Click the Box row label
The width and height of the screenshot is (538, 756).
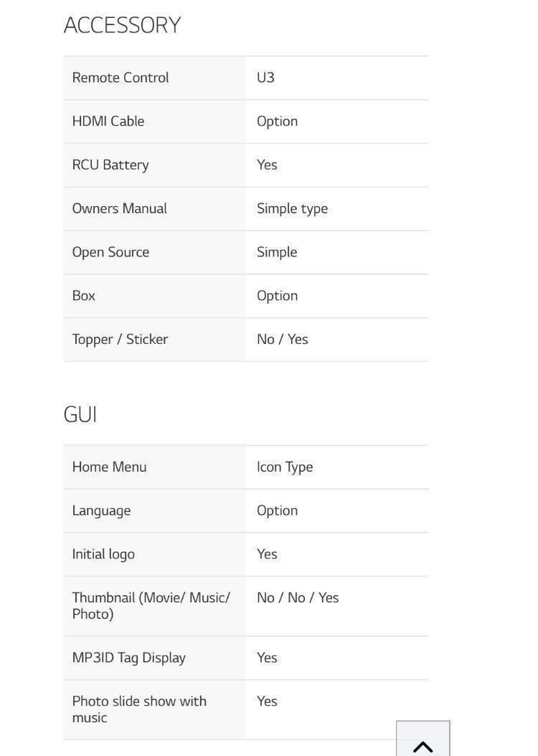click(84, 296)
